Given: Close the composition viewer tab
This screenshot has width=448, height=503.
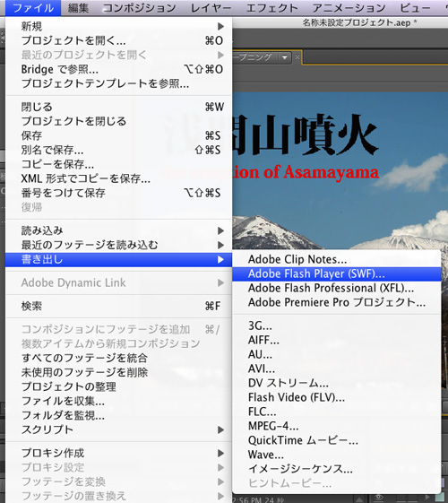Looking at the screenshot, I should [x=297, y=57].
